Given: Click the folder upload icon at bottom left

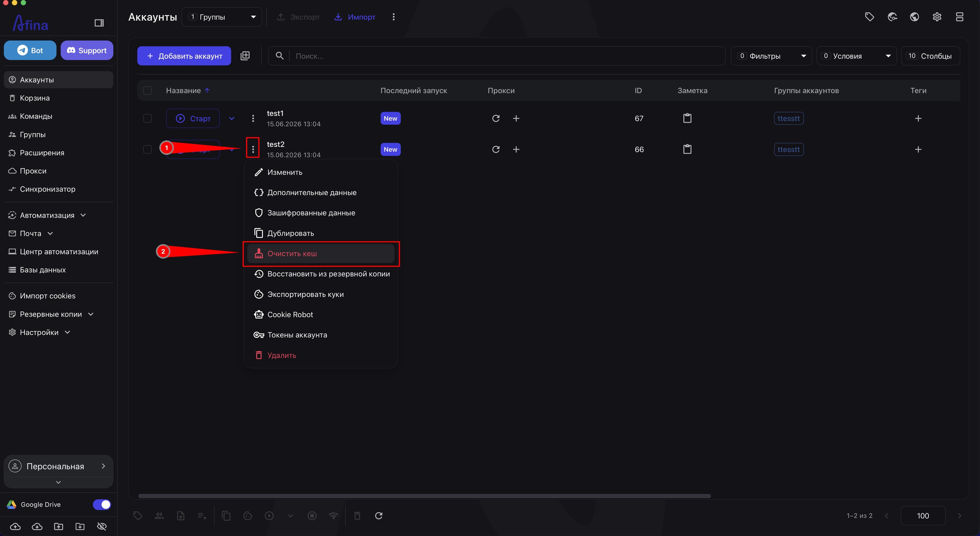Looking at the screenshot, I should (x=59, y=526).
